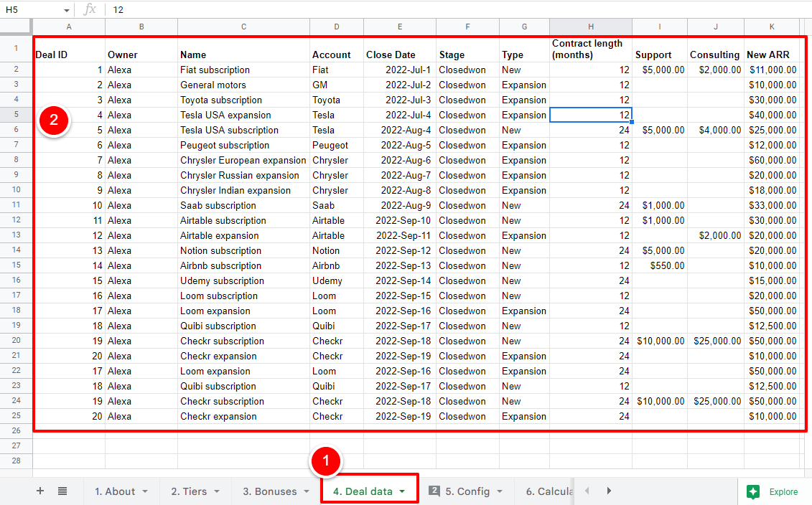Image resolution: width=812 pixels, height=505 pixels.
Task: Click the Fiat subscription cell
Action: pos(244,70)
